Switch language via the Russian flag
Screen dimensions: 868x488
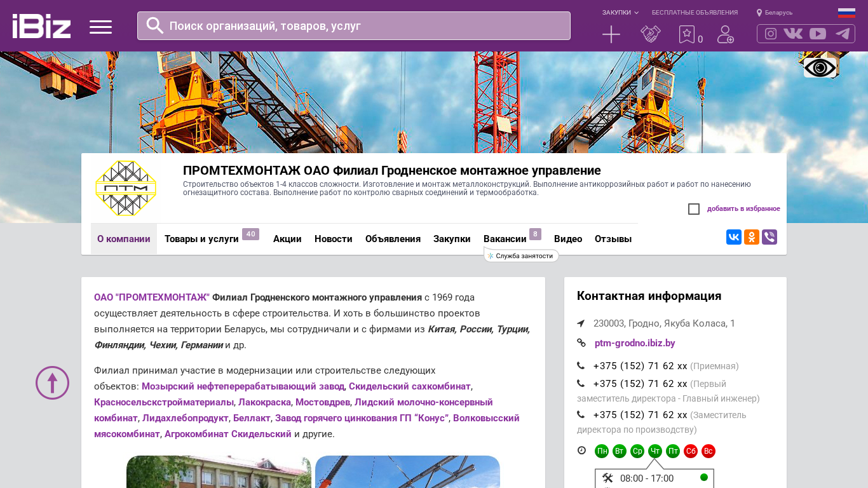(846, 13)
